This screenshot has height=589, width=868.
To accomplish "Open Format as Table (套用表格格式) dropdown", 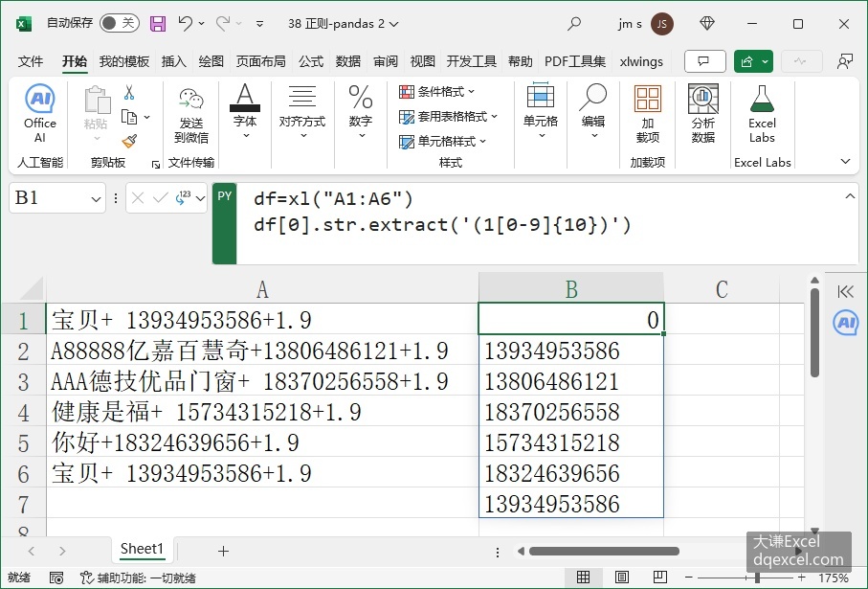I will (x=449, y=116).
